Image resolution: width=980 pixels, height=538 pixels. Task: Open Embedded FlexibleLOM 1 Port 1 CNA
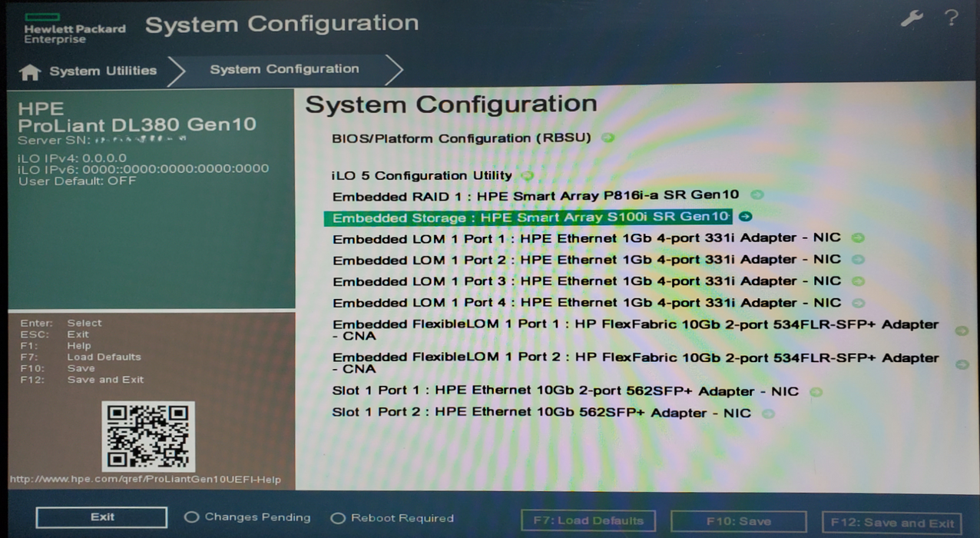click(635, 330)
